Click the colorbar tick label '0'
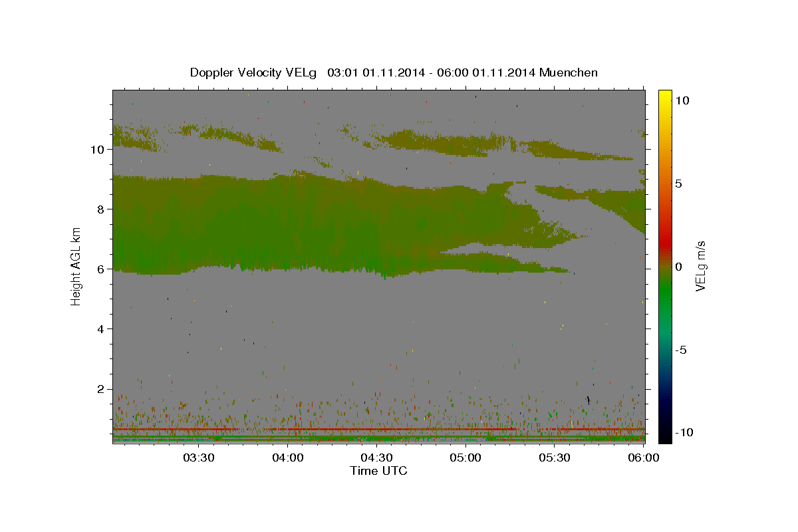The image size is (798, 532). tap(679, 267)
